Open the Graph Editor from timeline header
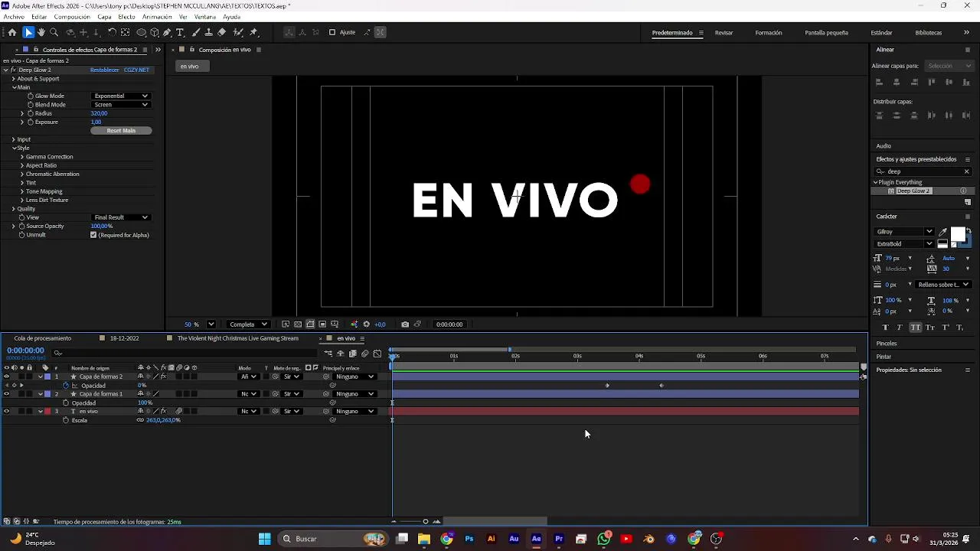 pyautogui.click(x=377, y=354)
